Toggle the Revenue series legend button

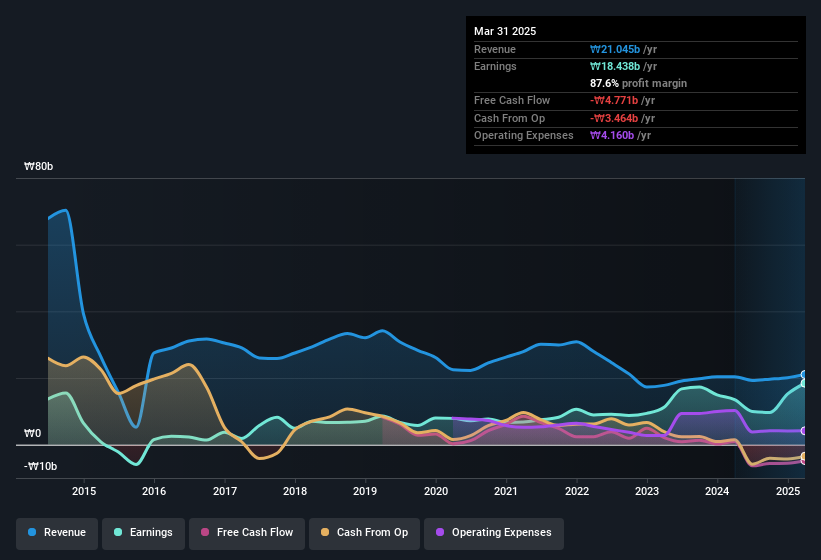click(57, 532)
